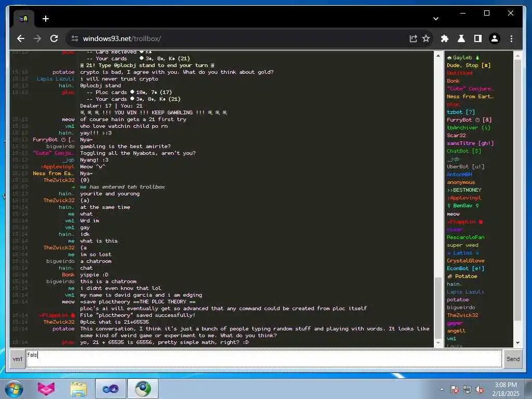The width and height of the screenshot is (532, 399).
Task: Focus the chat message input box
Action: point(264,358)
